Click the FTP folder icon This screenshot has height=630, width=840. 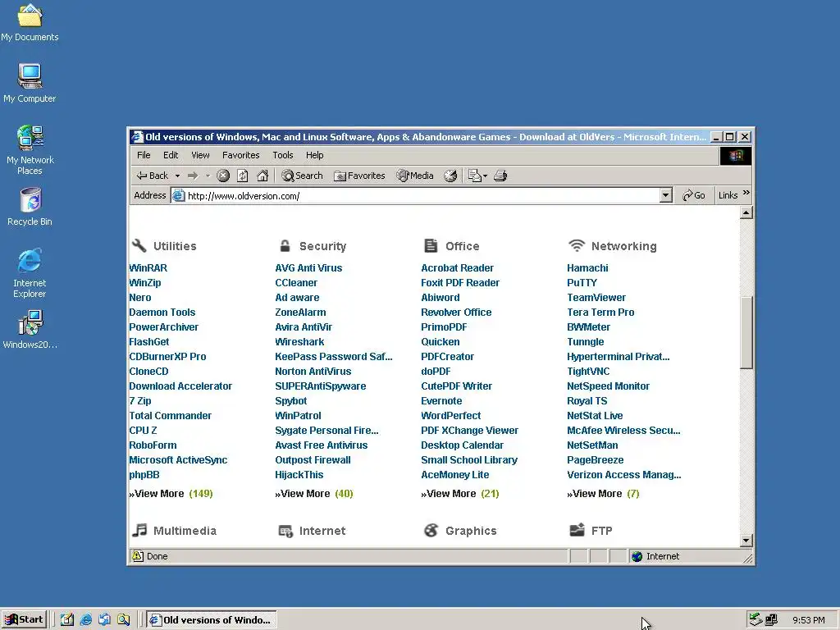click(577, 531)
